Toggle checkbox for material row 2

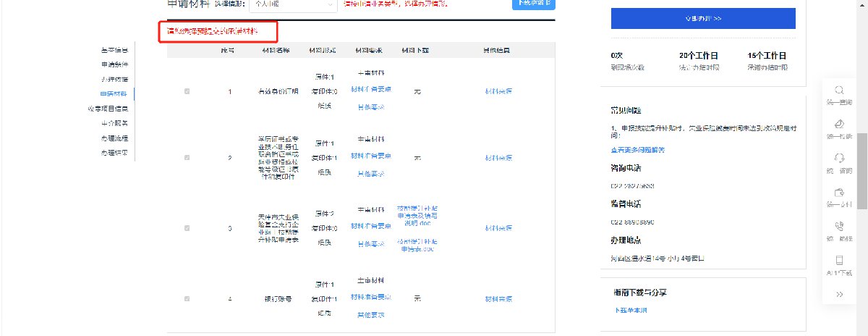pyautogui.click(x=187, y=158)
